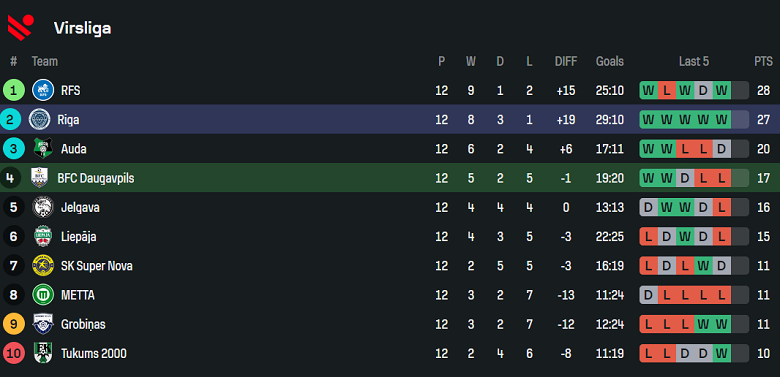Click SK Super Nova yellow crest
780x377 pixels.
pyautogui.click(x=43, y=266)
